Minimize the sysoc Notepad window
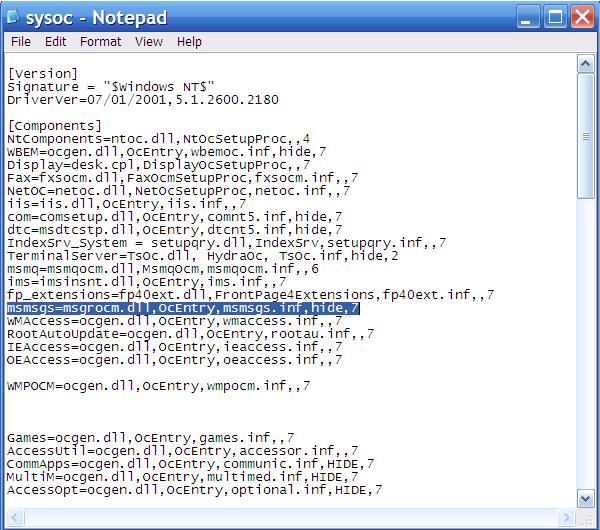 528,17
